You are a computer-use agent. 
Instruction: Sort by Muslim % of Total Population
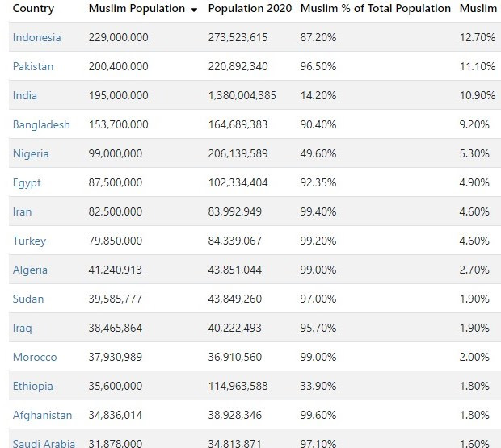point(375,9)
